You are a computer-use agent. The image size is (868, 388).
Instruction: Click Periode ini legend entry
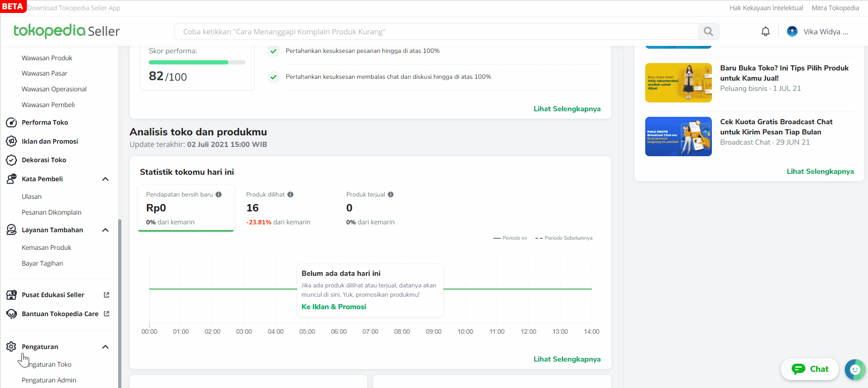tap(510, 238)
